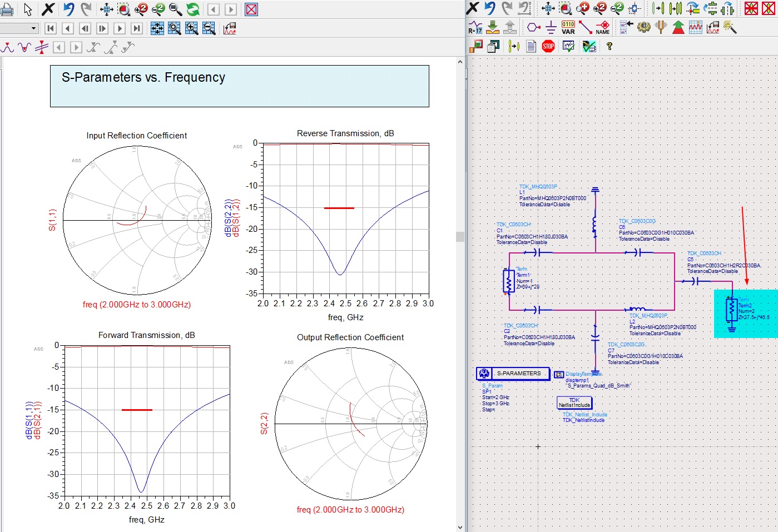The width and height of the screenshot is (778, 532).
Task: Click the 'Output Reflection Coefficient' plot title
Action: coord(350,337)
